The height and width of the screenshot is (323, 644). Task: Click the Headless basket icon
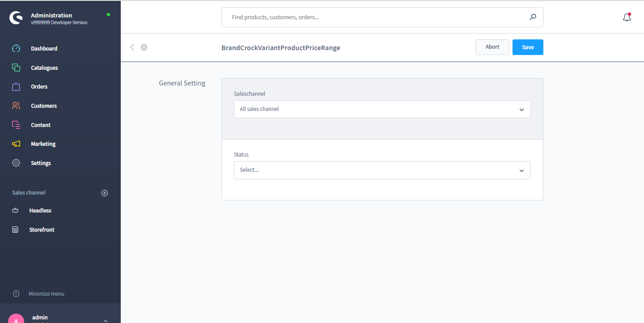point(15,210)
